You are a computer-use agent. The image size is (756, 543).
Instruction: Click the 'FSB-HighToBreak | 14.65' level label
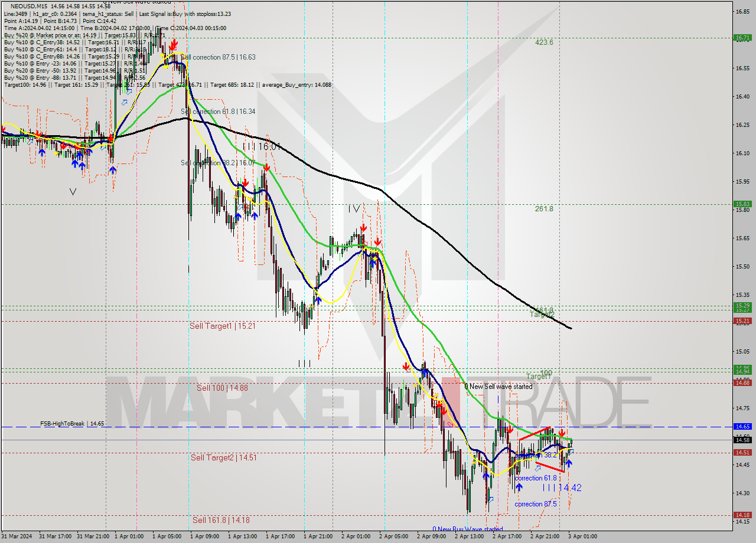coord(72,424)
